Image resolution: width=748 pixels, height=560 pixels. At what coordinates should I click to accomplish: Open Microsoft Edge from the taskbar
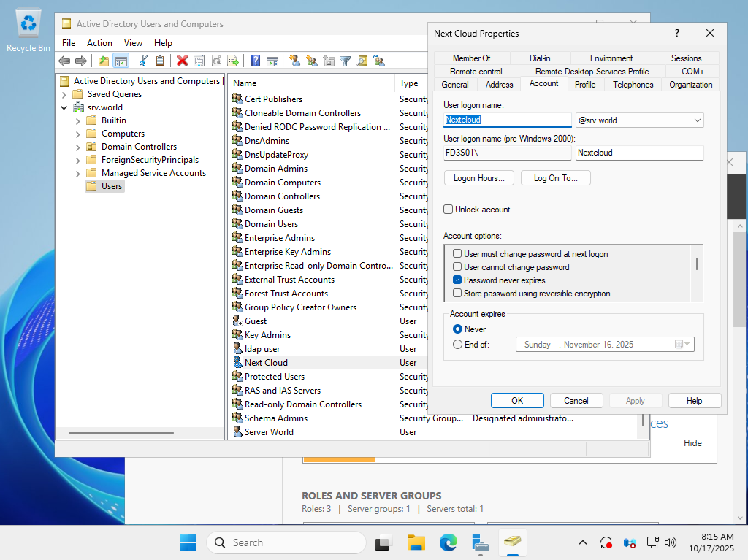point(448,542)
